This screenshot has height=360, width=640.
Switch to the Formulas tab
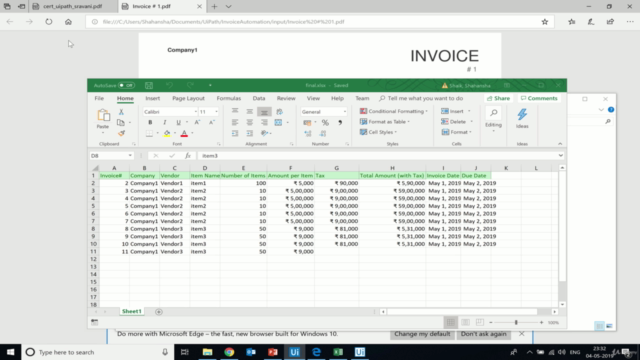(x=229, y=98)
